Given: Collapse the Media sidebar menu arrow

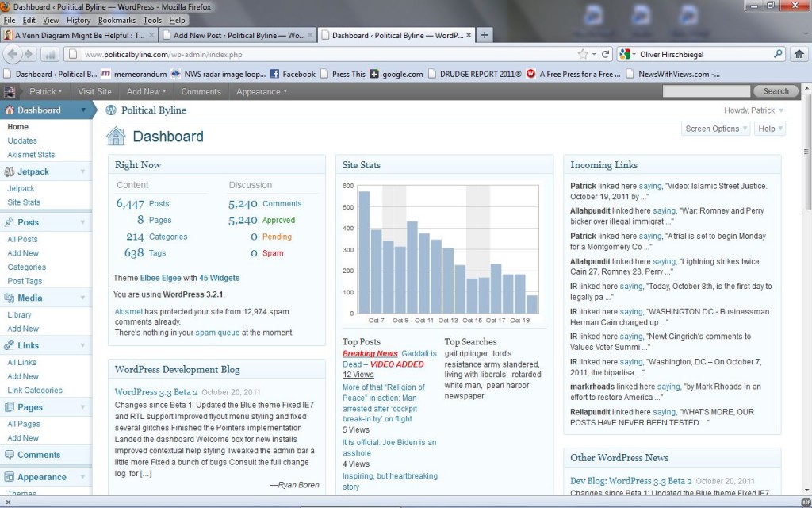Looking at the screenshot, I should [x=82, y=298].
